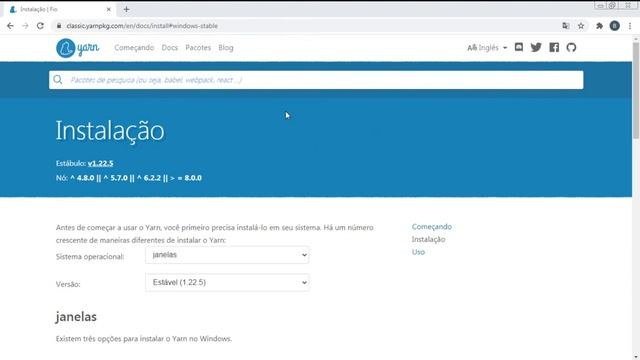Viewport: 640px width, 360px height.
Task: Bookmark this page with star icon
Action: point(581,26)
